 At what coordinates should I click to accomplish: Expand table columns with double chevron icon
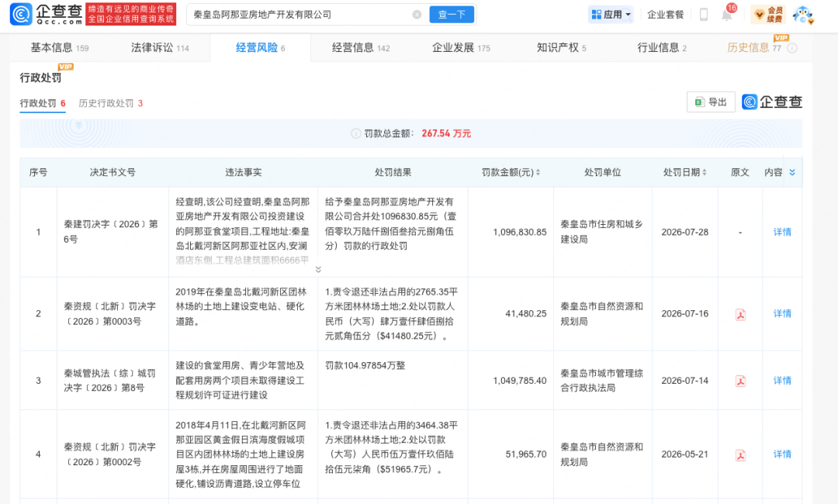pyautogui.click(x=792, y=172)
